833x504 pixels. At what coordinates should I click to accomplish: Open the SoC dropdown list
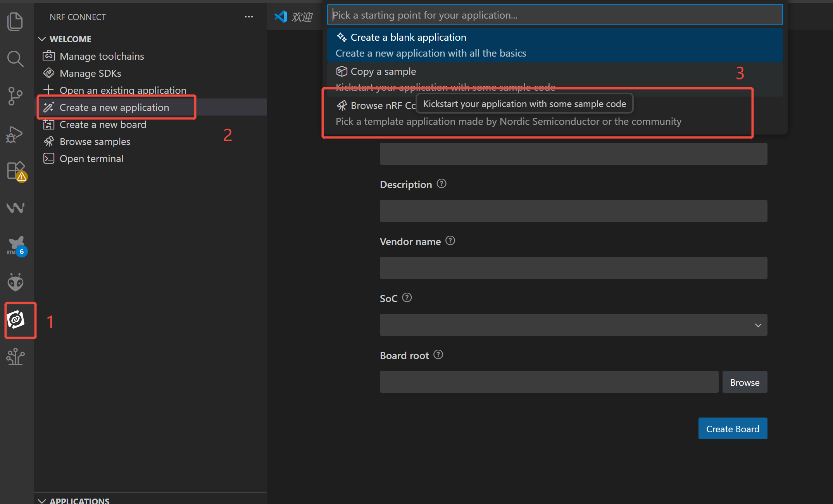click(573, 325)
